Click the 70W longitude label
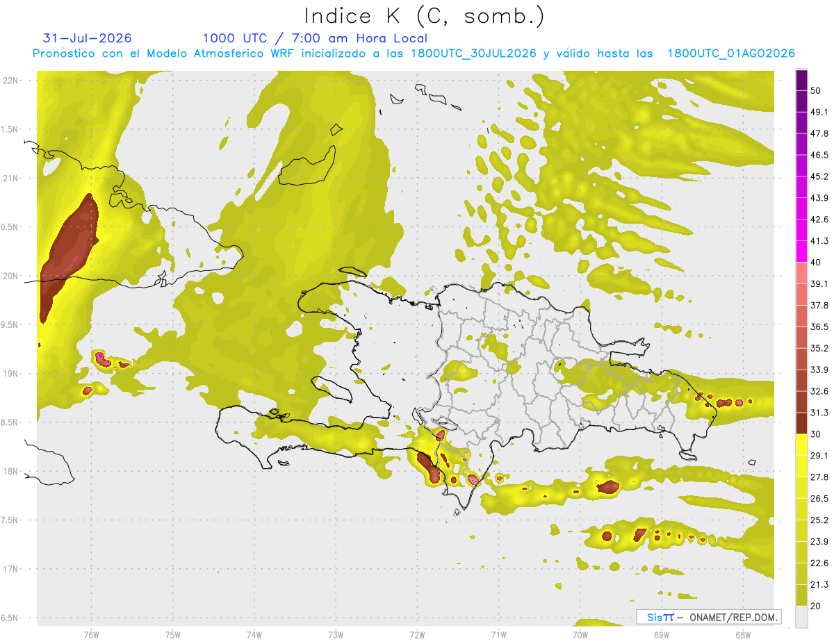Viewport: 834px width, 644px height. (x=580, y=634)
